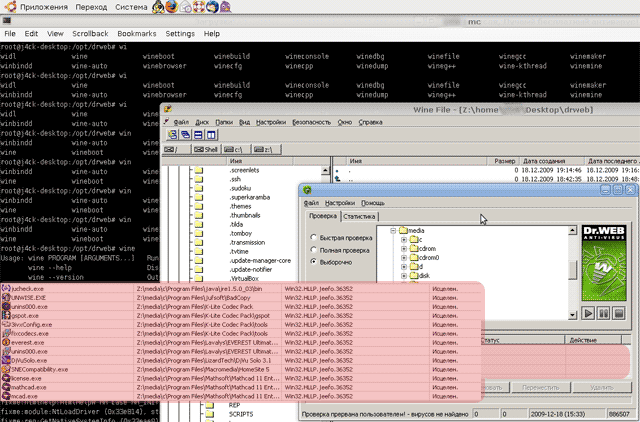Select the Выборочно scan mode
The image size is (640, 422).
coord(312,262)
